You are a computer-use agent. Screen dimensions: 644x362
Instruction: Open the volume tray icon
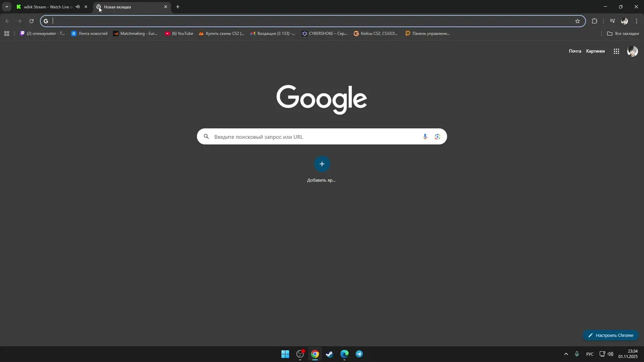610,354
